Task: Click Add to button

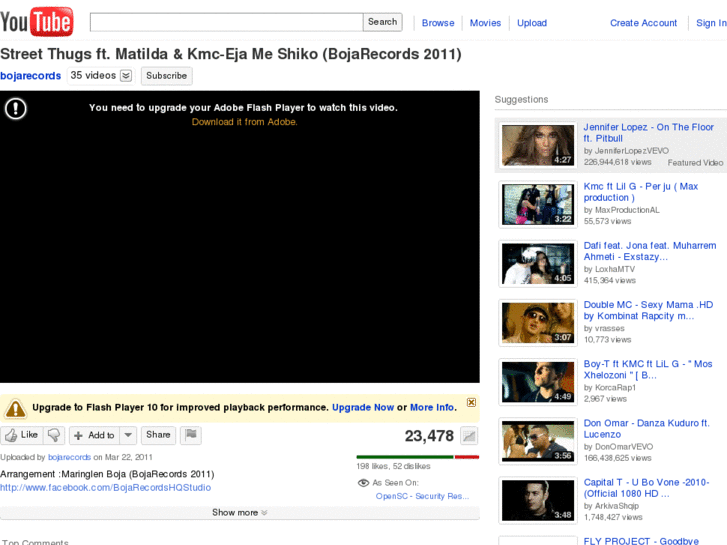Action: click(x=95, y=435)
